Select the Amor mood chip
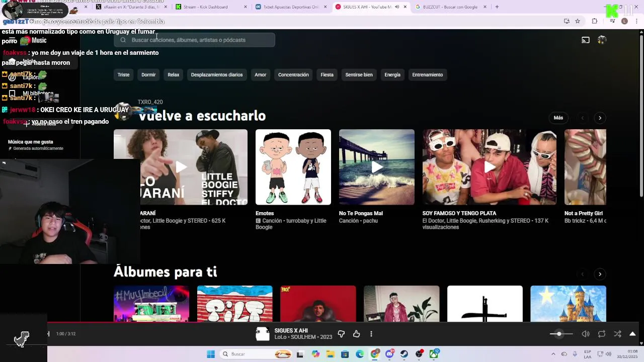Viewport: 644px width, 362px height. pyautogui.click(x=261, y=75)
